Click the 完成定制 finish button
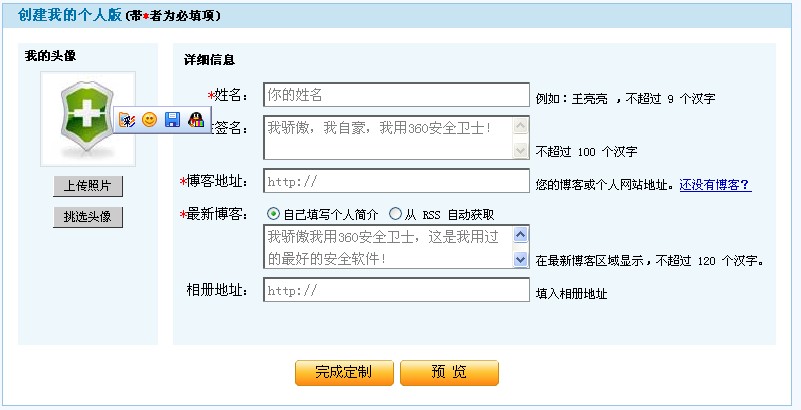 [344, 373]
